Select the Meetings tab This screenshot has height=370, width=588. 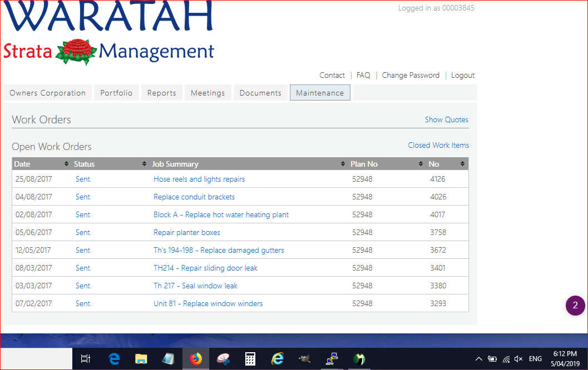pos(207,92)
